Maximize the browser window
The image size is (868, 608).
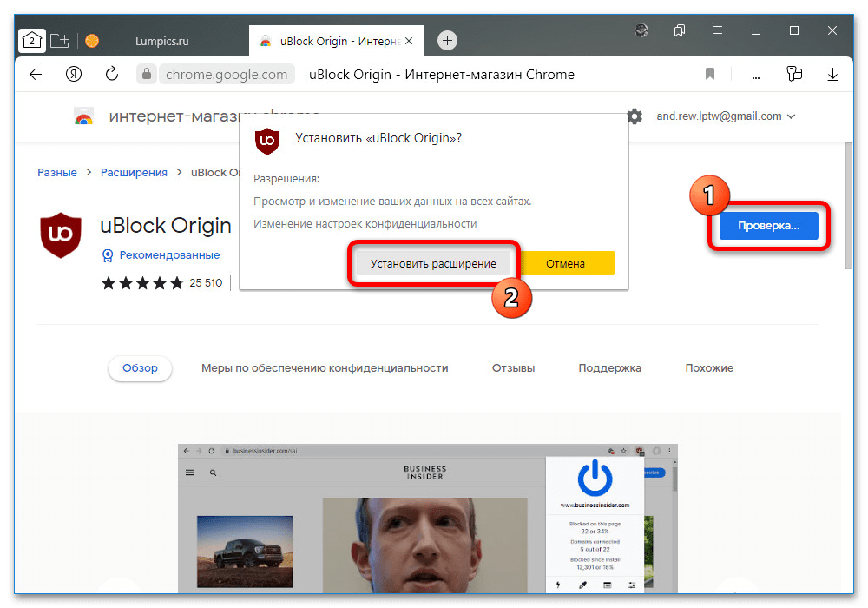(x=794, y=30)
